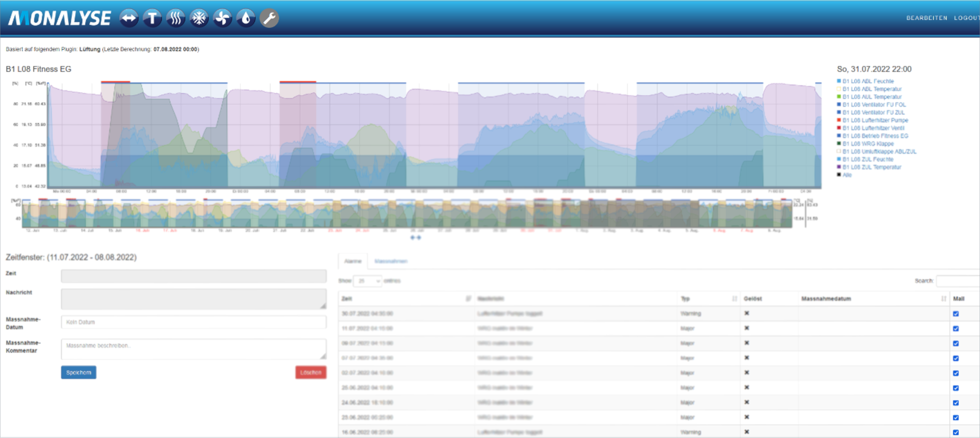
Task: Select the fan ventilation icon
Action: 222,18
